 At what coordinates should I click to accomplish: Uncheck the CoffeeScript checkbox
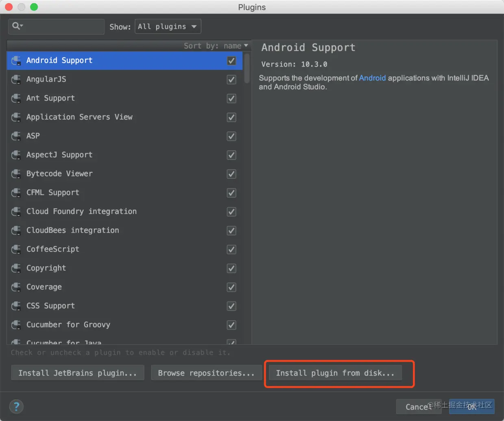[231, 249]
